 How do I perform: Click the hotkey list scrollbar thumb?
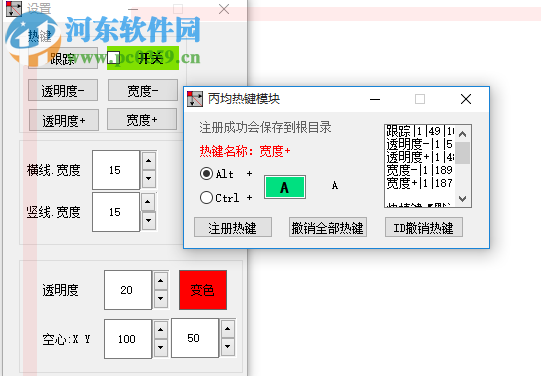pos(462,153)
